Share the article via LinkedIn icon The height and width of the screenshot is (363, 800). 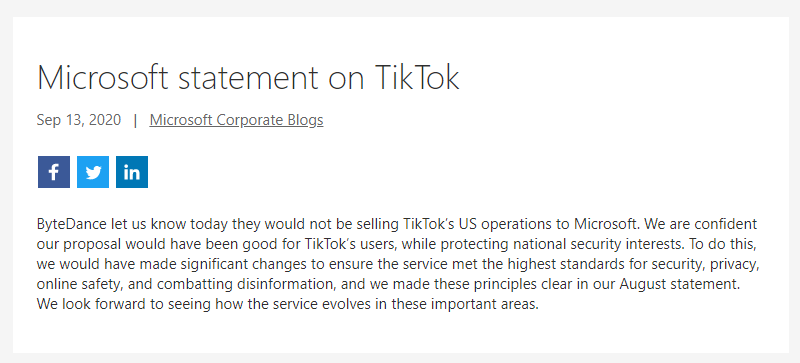(x=132, y=172)
